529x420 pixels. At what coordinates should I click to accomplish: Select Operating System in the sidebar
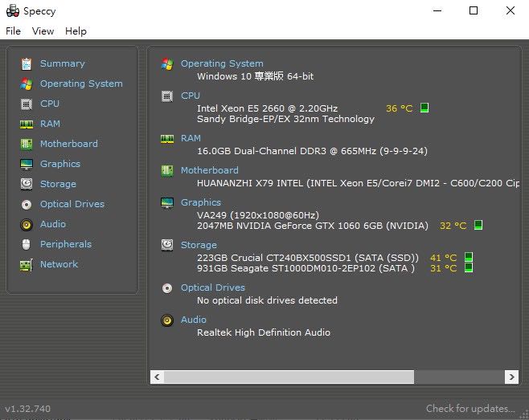(x=81, y=84)
